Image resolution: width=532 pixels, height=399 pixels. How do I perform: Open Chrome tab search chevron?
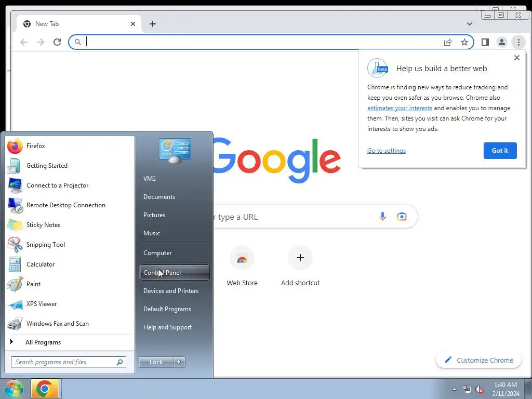point(470,24)
